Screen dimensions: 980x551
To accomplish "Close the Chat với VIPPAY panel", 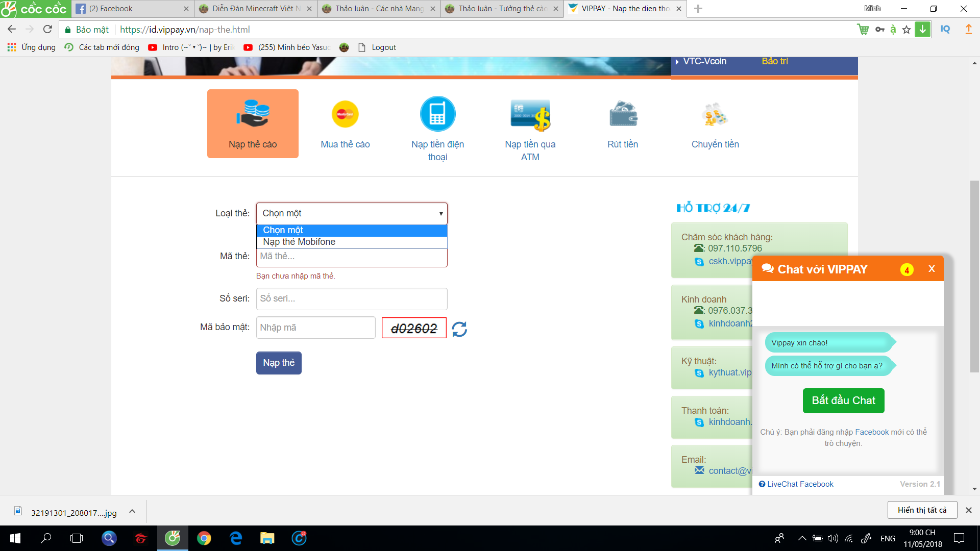I will point(932,269).
